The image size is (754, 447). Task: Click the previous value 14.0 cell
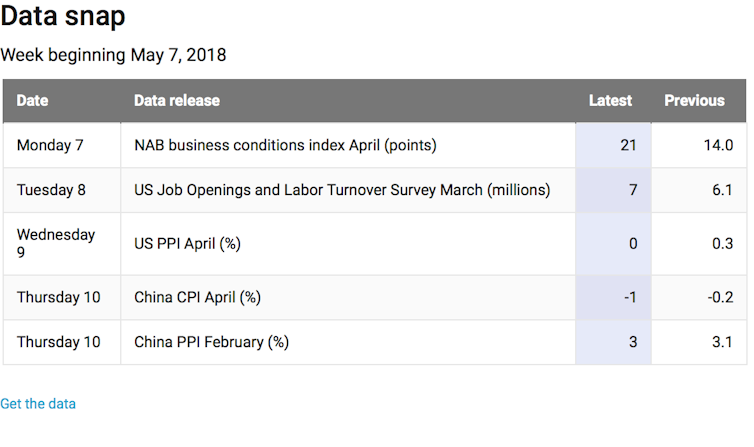click(718, 146)
